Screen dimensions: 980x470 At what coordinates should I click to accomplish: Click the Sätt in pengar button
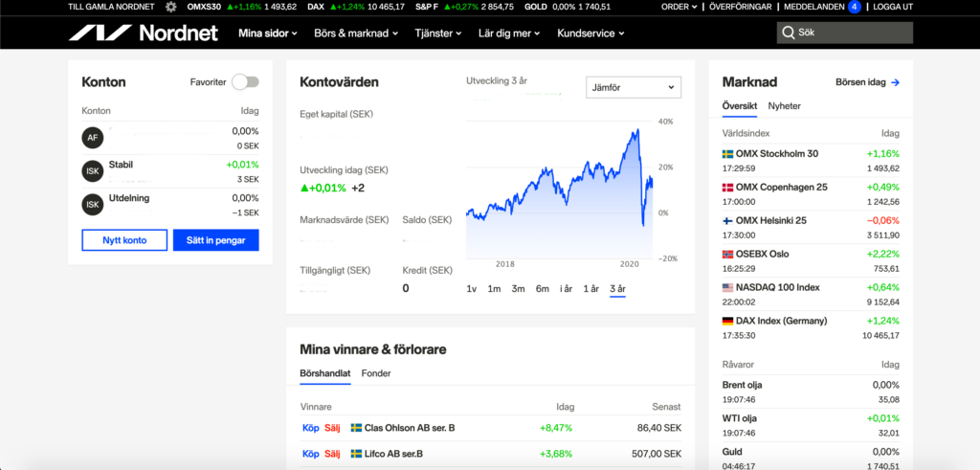(215, 240)
